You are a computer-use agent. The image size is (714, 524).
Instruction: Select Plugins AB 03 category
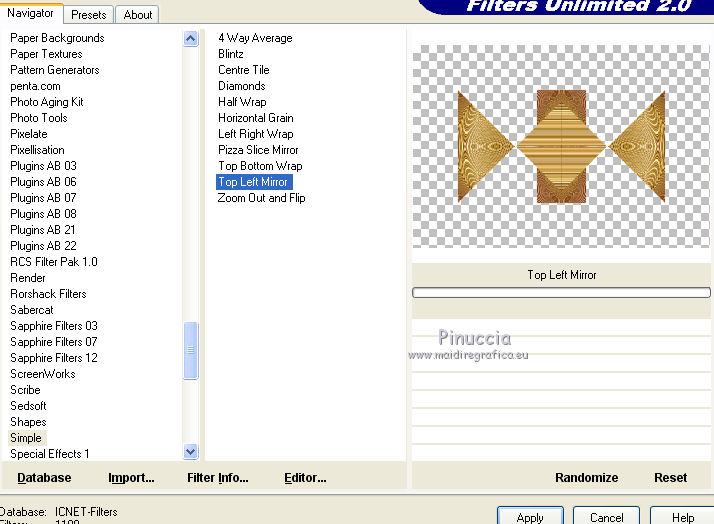[43, 166]
